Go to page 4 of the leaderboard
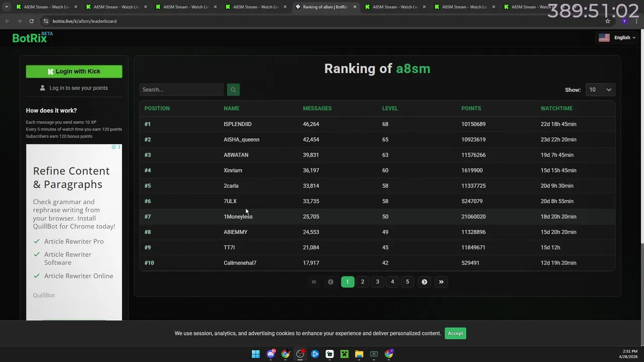Screen dimensions: 644x362 pyautogui.click(x=392, y=282)
